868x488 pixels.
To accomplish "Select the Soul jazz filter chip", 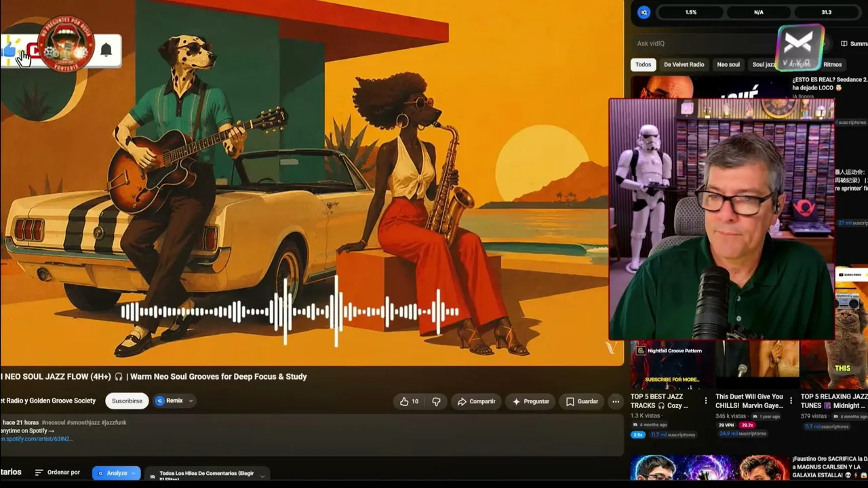I will [x=764, y=64].
